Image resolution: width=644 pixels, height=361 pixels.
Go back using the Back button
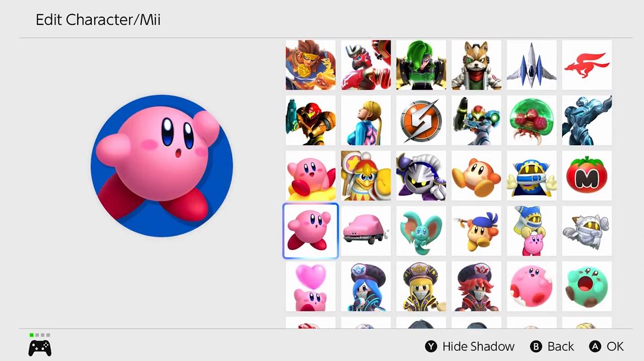(x=552, y=346)
